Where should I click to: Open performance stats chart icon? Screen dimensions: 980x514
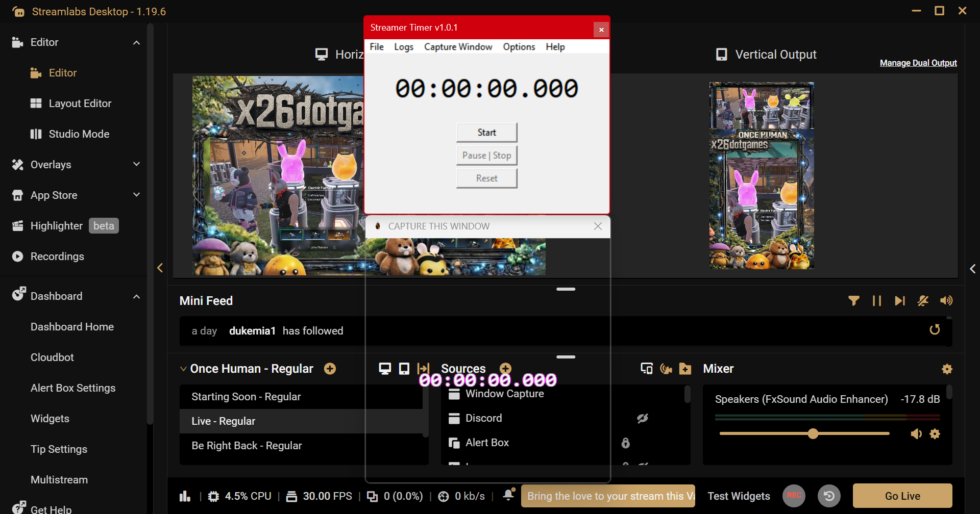185,496
